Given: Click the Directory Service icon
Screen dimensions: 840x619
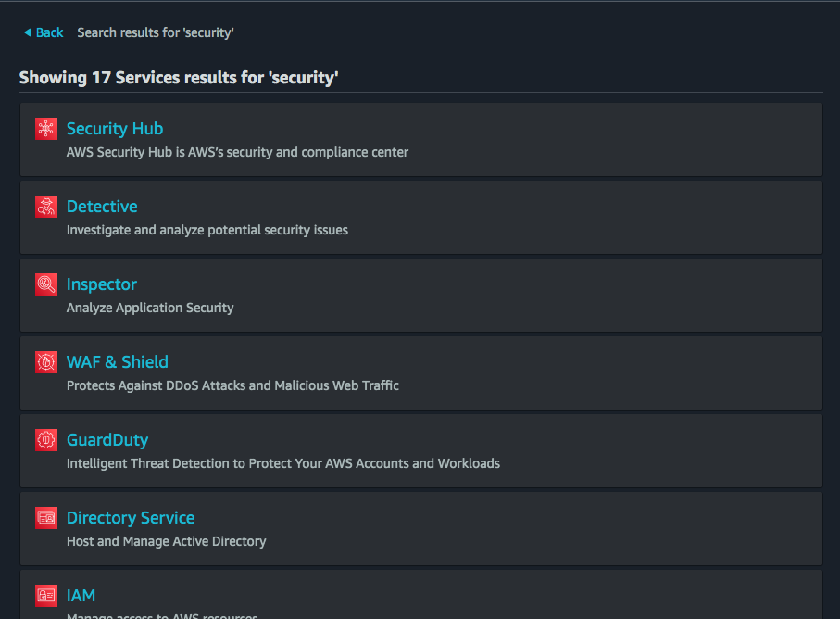Looking at the screenshot, I should tap(46, 518).
